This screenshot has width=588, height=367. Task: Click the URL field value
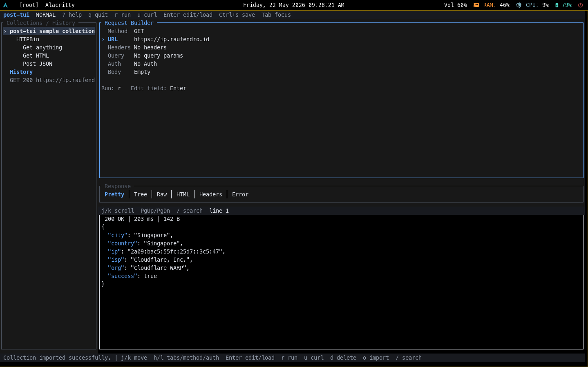172,40
